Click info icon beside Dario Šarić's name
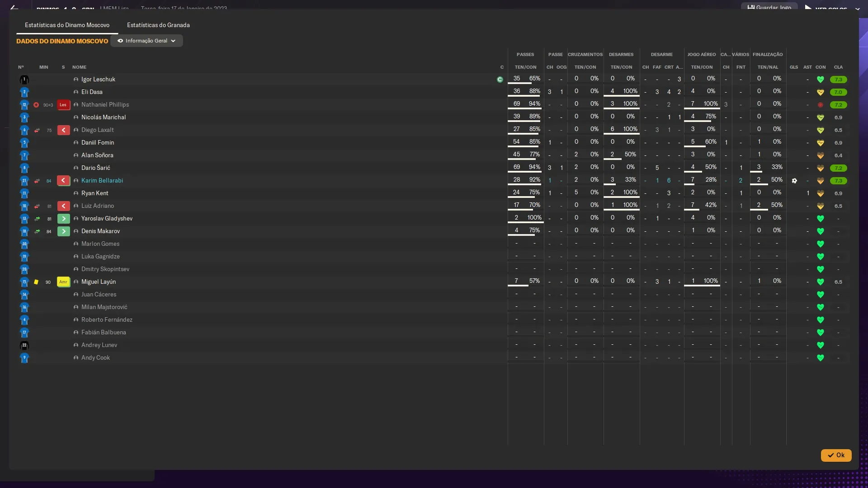Image resolution: width=868 pixels, height=488 pixels. pos(76,168)
